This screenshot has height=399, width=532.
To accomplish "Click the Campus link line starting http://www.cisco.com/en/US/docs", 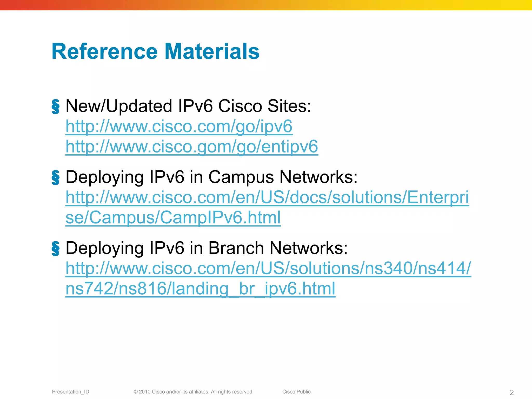I will pos(267,197).
